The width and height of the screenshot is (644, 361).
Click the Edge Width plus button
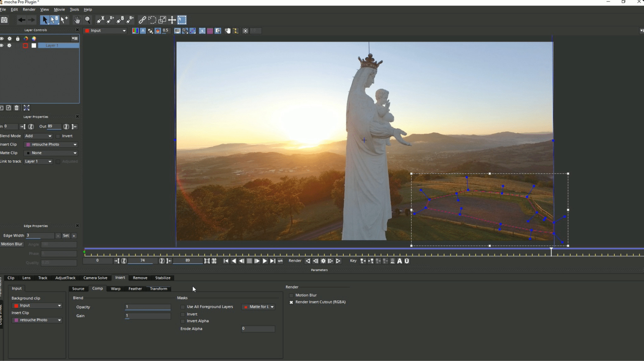pyautogui.click(x=74, y=236)
